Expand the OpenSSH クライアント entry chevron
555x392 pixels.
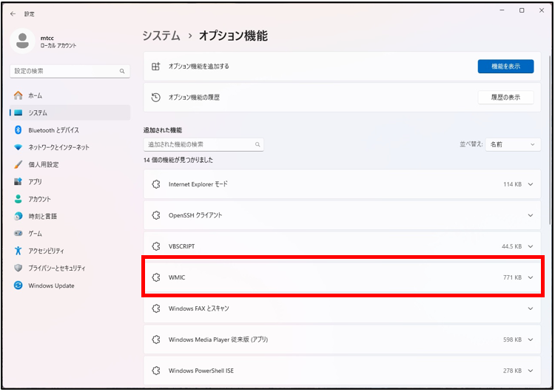(x=531, y=215)
